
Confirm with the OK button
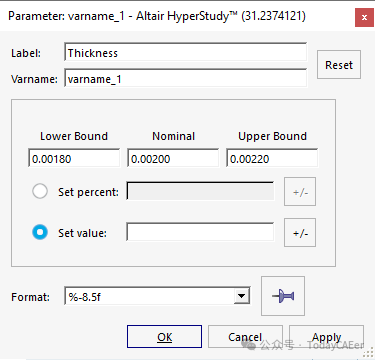tap(164, 337)
